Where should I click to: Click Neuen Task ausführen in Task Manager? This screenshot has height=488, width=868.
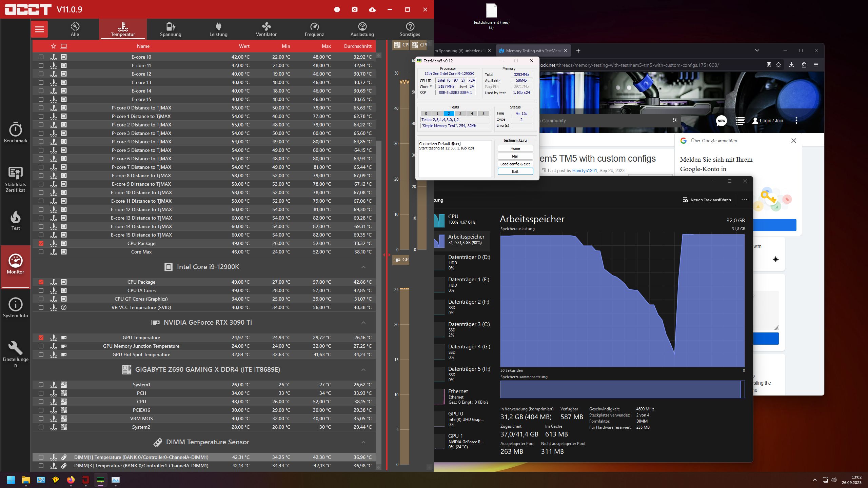(707, 200)
